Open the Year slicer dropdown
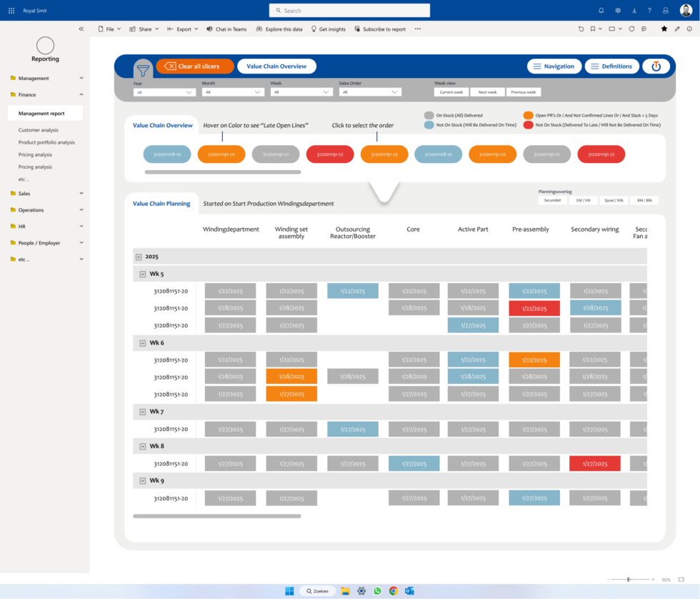 click(x=164, y=92)
